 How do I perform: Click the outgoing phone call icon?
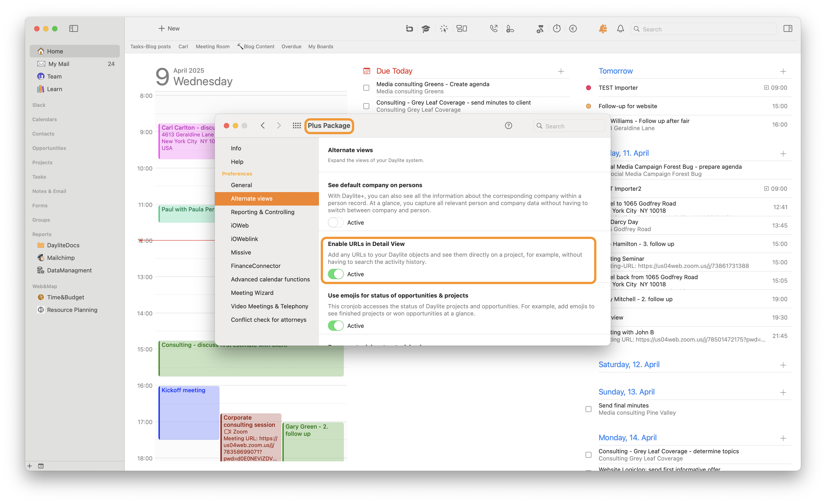click(493, 28)
